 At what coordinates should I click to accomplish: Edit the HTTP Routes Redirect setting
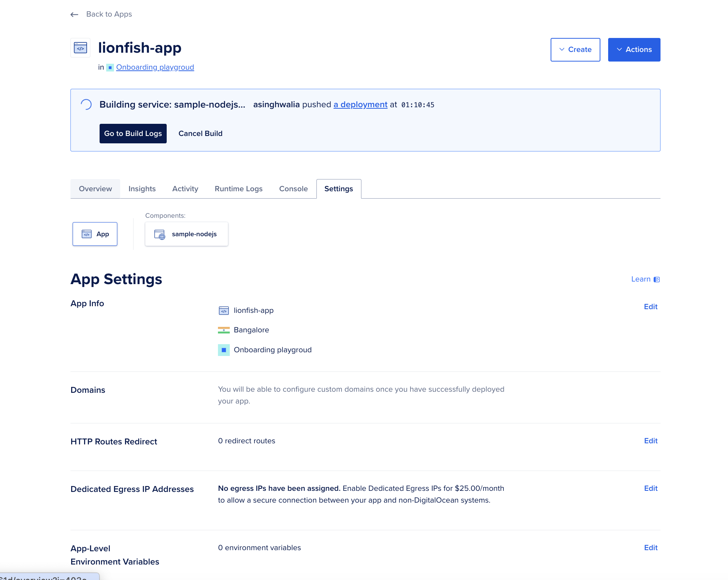[651, 441]
